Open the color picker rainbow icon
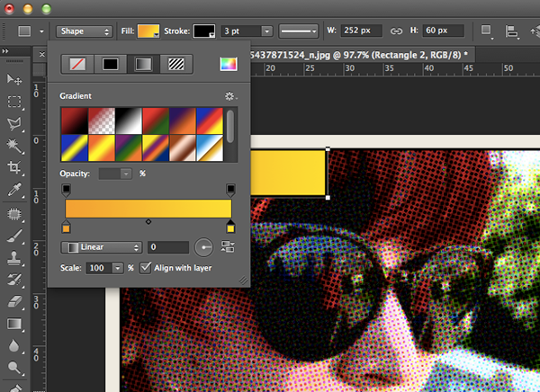 228,64
